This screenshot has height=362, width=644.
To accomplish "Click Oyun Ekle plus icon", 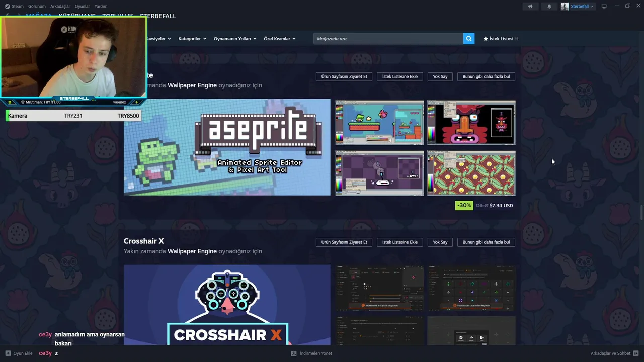I will [8, 353].
